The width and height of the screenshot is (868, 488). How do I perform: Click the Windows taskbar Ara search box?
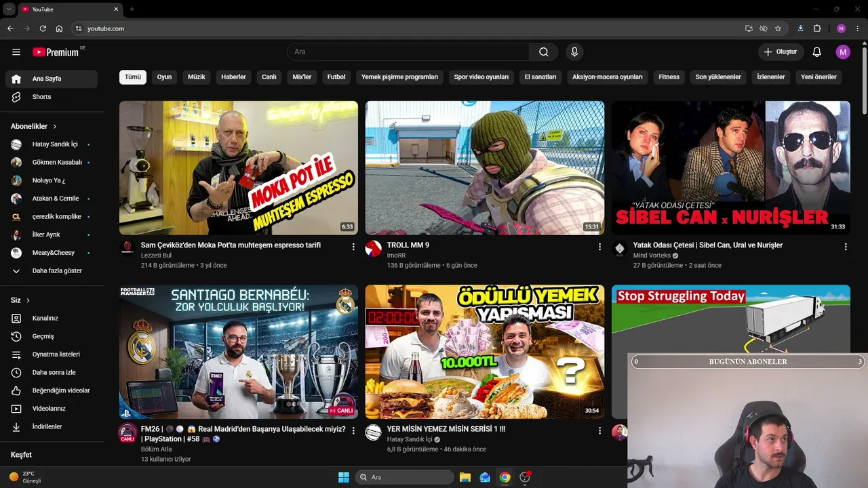tap(404, 477)
